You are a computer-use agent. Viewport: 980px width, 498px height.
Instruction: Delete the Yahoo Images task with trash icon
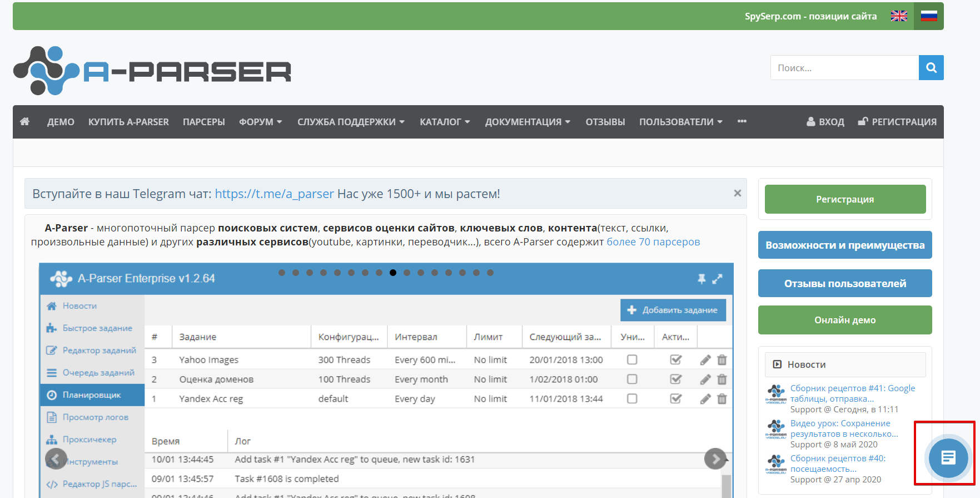click(x=722, y=360)
